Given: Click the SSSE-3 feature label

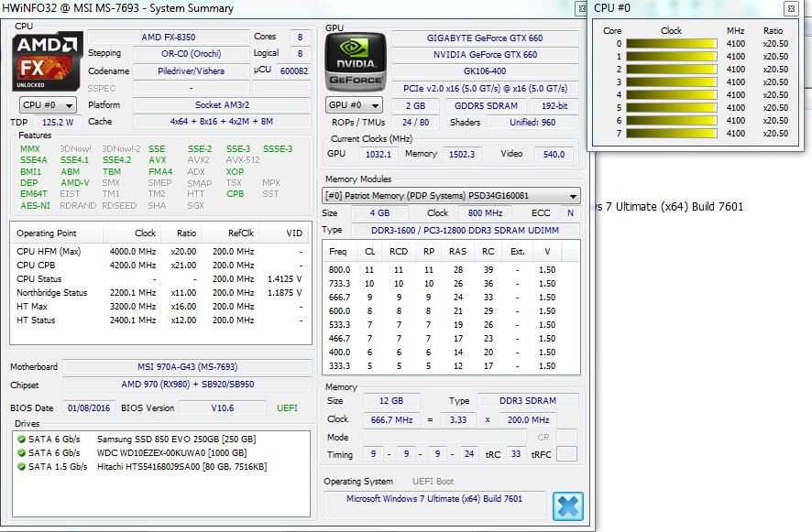Looking at the screenshot, I should pyautogui.click(x=278, y=149).
